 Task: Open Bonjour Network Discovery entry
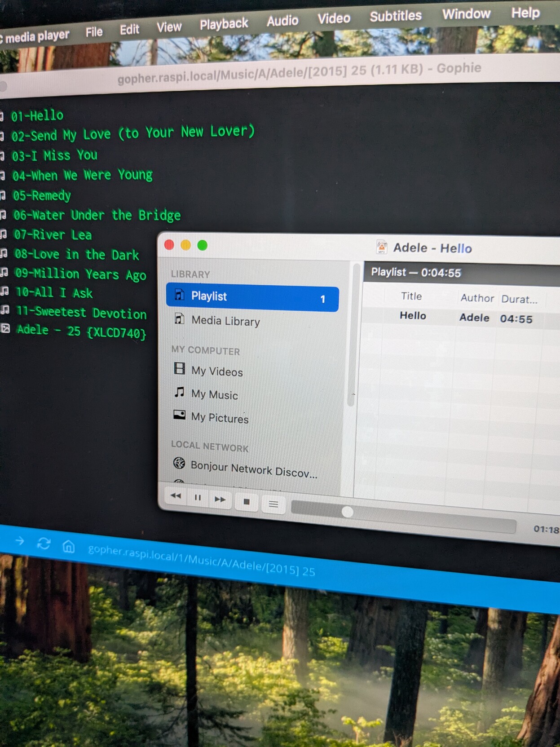click(254, 469)
